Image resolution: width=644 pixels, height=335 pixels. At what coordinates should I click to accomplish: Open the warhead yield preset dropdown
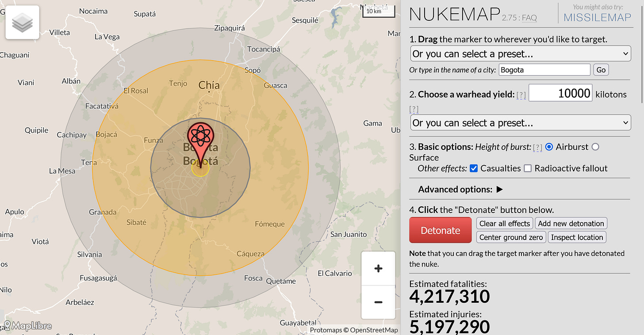click(520, 123)
